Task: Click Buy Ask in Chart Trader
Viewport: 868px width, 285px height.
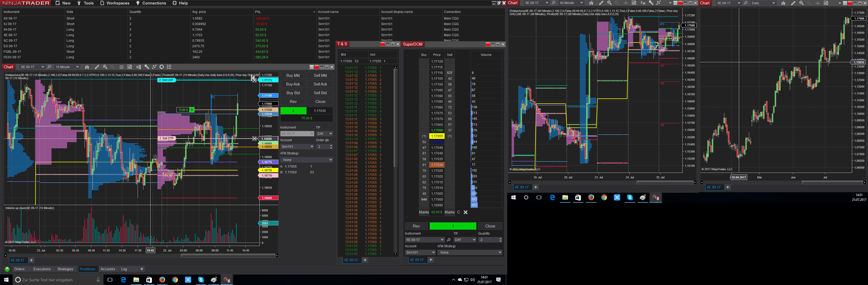Action: pyautogui.click(x=293, y=84)
